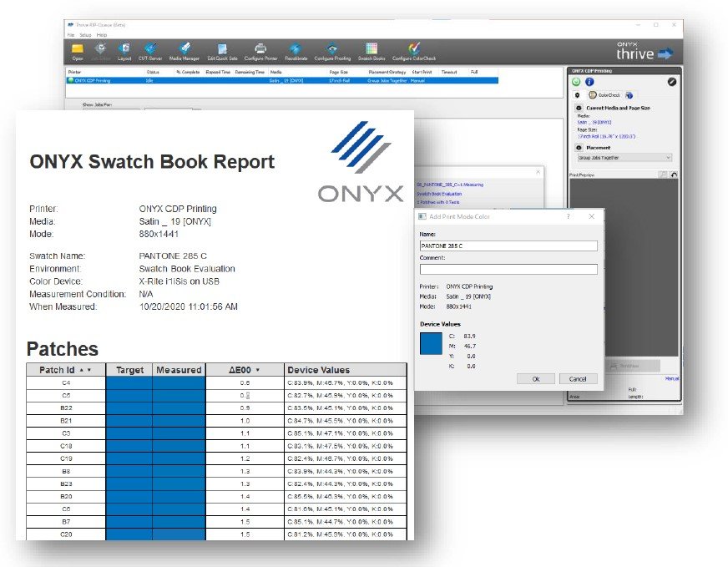Close the swatch measuring popup window
Image resolution: width=728 pixels, height=567 pixels.
coord(538,172)
